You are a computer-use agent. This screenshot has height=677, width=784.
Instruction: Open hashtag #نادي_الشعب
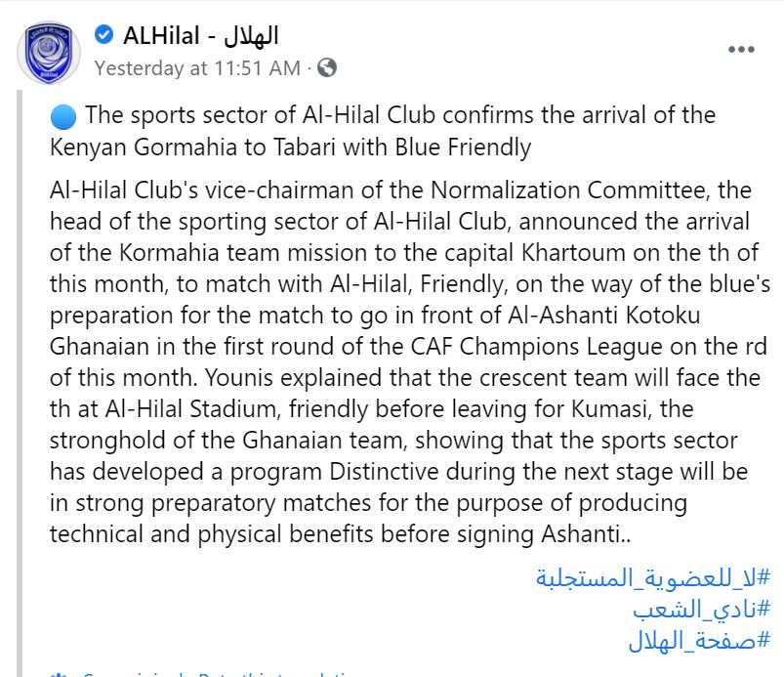coord(702,610)
